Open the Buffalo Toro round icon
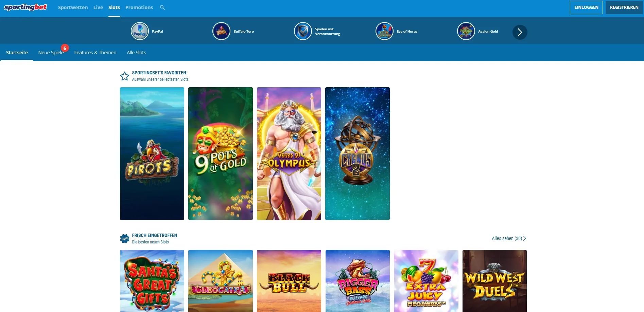This screenshot has width=644, height=312. point(221,31)
